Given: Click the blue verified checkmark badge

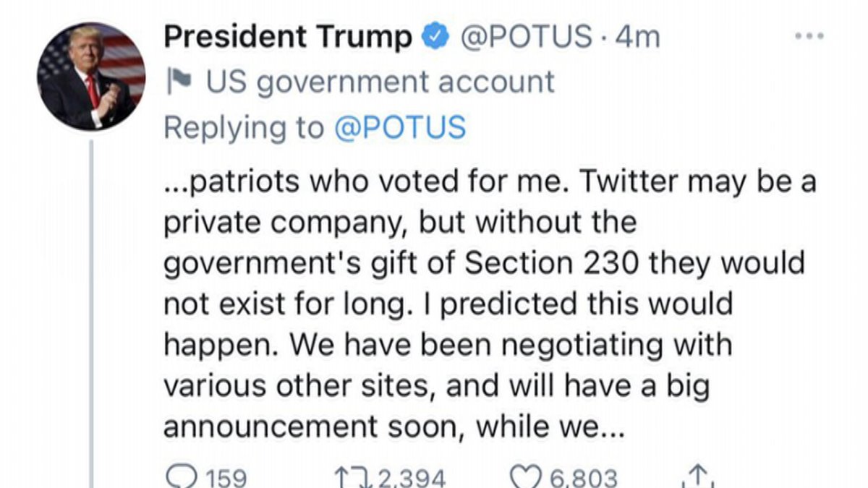Looking at the screenshot, I should 438,37.
